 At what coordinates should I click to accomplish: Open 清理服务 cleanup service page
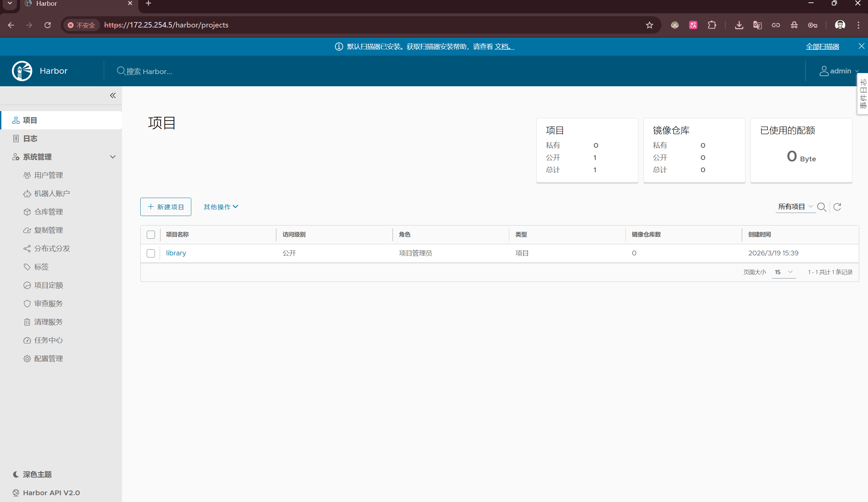pos(48,322)
